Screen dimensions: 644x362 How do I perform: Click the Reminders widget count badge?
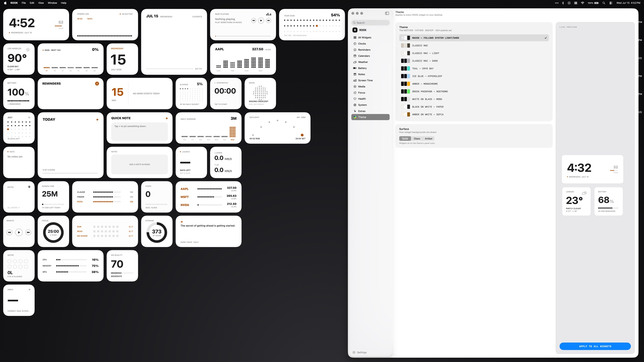(x=97, y=84)
